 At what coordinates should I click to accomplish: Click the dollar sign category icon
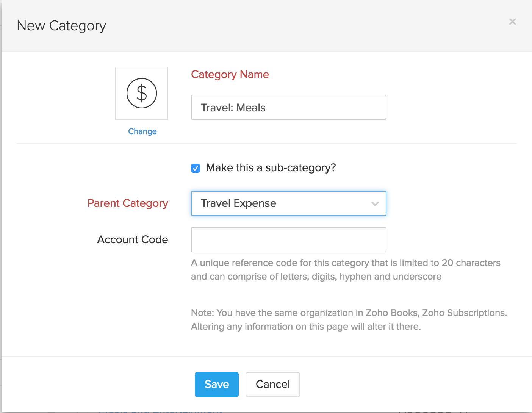(141, 93)
